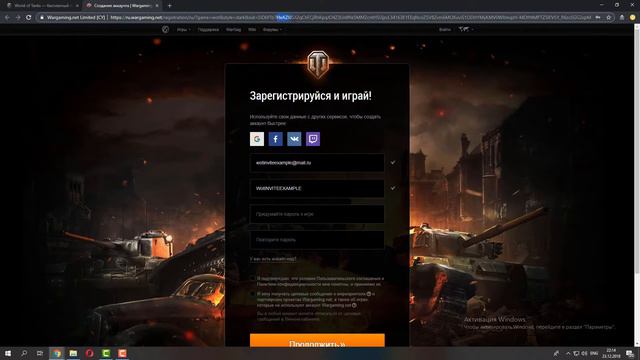The height and width of the screenshot is (360, 640).
Task: Click the Войти login link
Action: (445, 30)
